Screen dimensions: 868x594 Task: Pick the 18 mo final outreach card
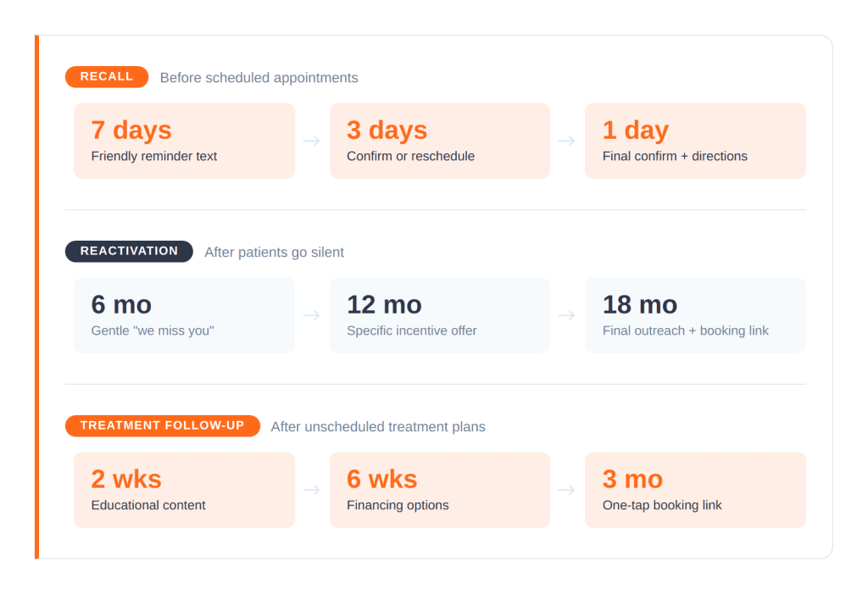tap(695, 315)
